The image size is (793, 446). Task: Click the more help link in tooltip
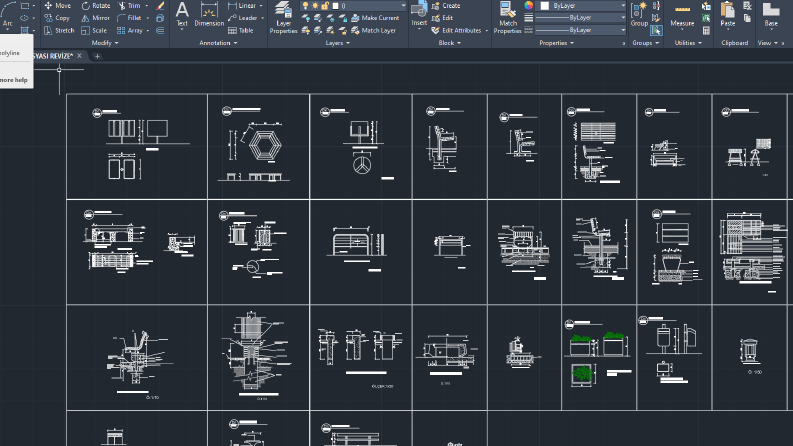point(14,80)
